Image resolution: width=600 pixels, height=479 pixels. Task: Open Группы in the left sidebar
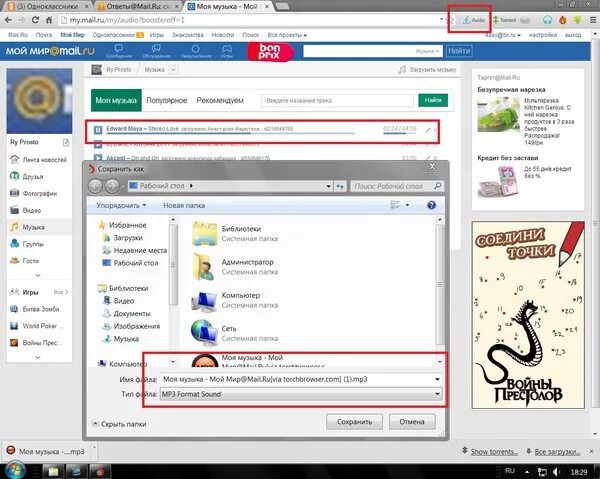pyautogui.click(x=27, y=244)
